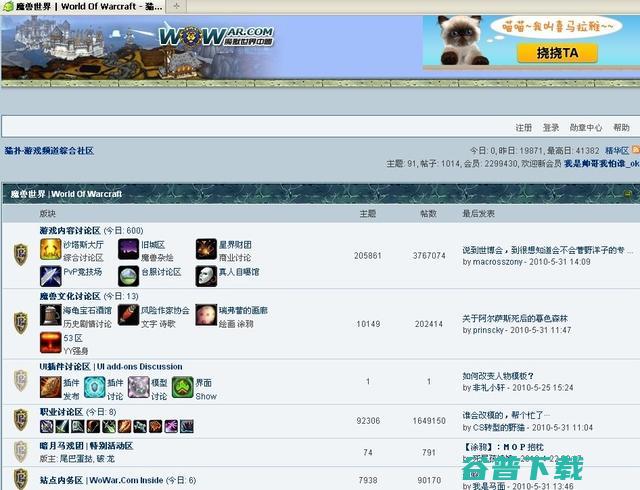Image resolution: width=640 pixels, height=490 pixels.
Task: Open the 风险作家协会 quill icon
Action: pos(129,315)
